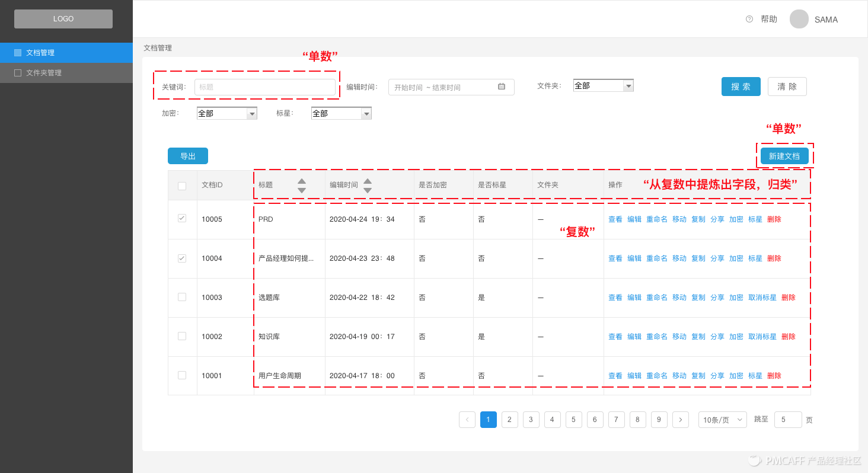Select 文档管理 in the sidebar
Screen dimensions: 868x473
(66, 53)
